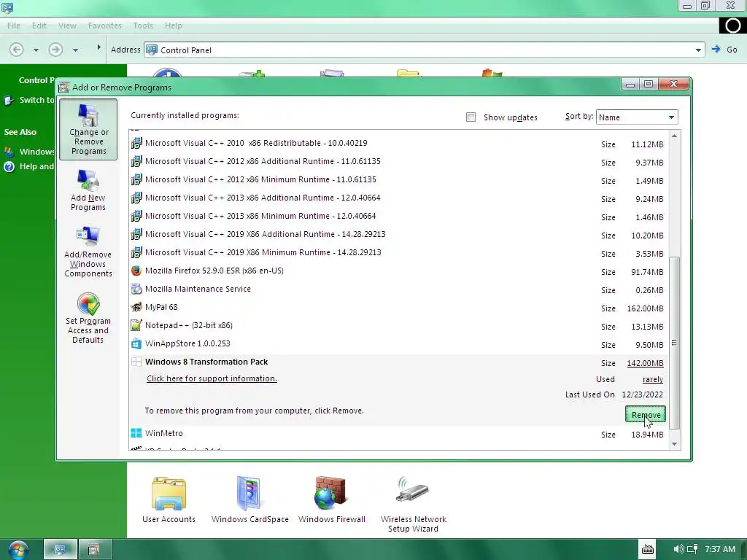747x560 pixels.
Task: Click scrollbar up arrow in programs list
Action: (x=674, y=136)
